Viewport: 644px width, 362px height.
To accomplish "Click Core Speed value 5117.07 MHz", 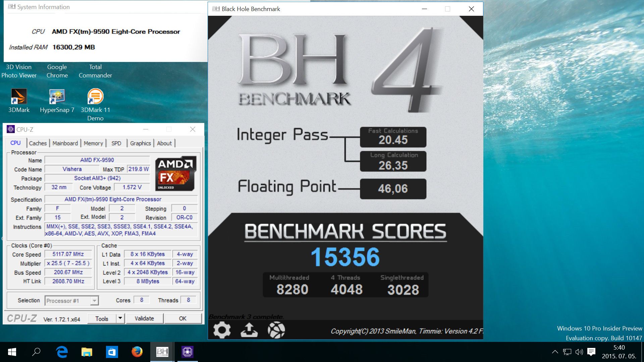I will (68, 254).
